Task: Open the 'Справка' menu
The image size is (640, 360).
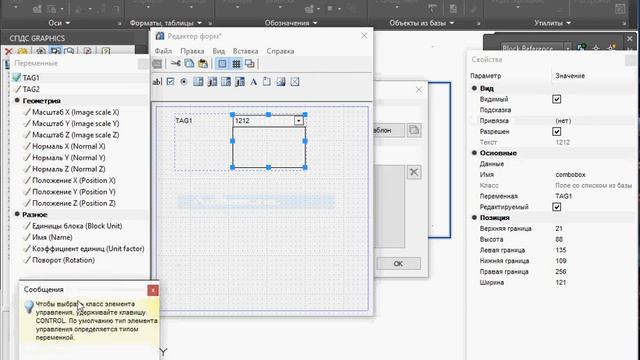Action: [280, 51]
